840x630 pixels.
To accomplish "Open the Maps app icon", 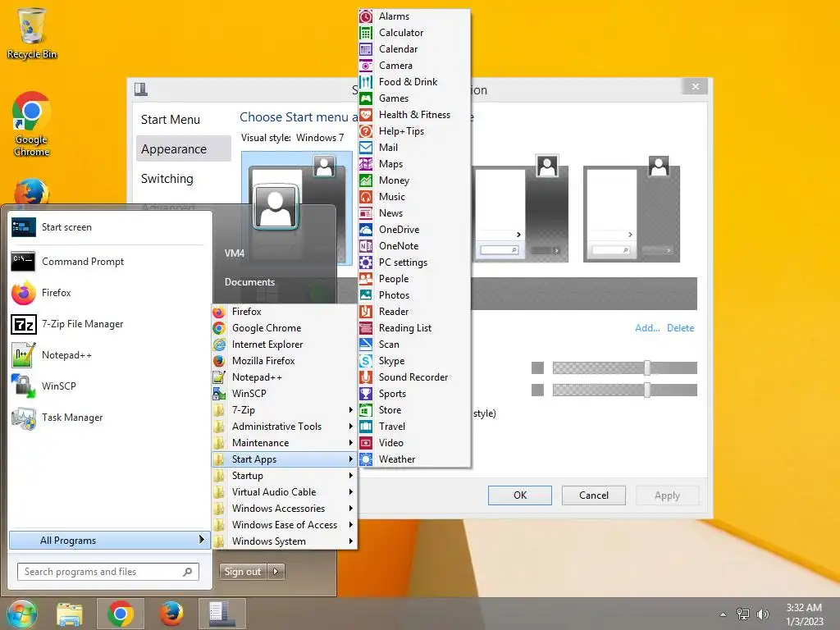I will (365, 164).
